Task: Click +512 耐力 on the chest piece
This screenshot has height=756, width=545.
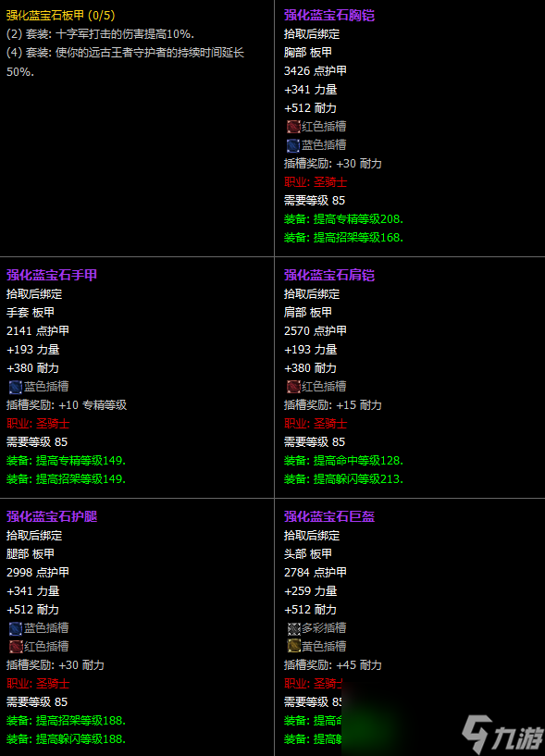Action: (x=310, y=108)
